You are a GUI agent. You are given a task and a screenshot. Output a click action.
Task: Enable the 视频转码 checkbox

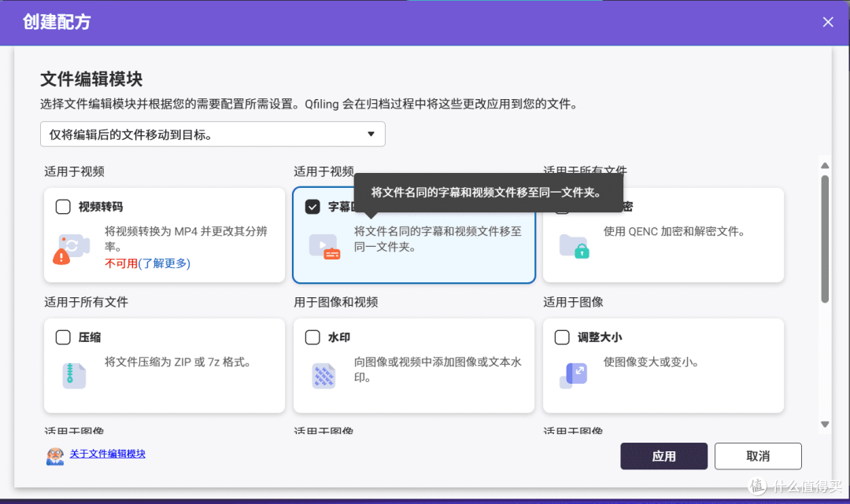coord(63,207)
